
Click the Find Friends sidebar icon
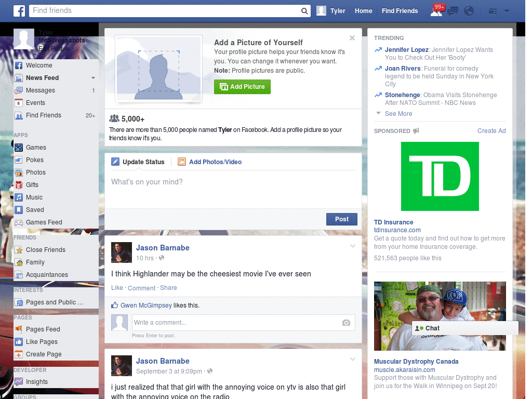[x=19, y=116]
